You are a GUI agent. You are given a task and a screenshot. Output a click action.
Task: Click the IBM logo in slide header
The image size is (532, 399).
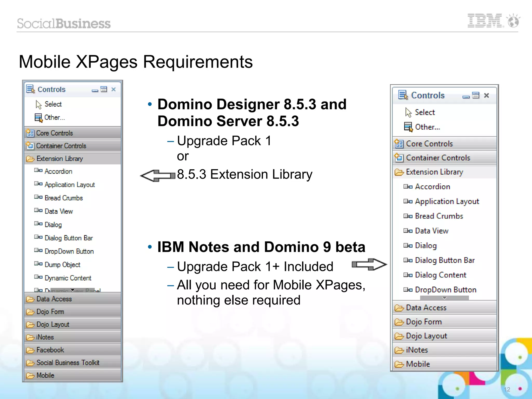tap(485, 21)
